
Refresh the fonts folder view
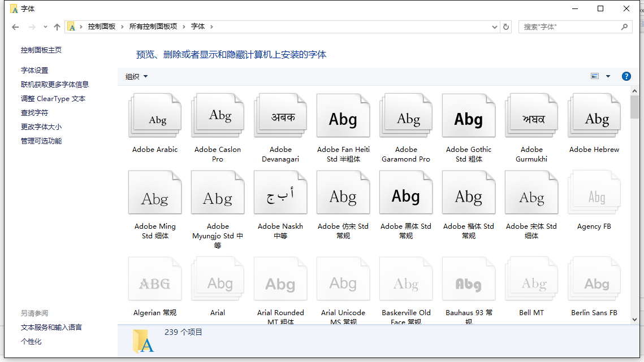pos(506,27)
